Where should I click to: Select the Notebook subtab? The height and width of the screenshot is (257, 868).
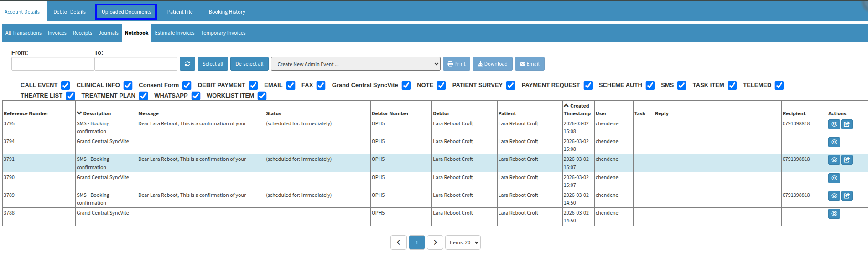click(x=136, y=33)
